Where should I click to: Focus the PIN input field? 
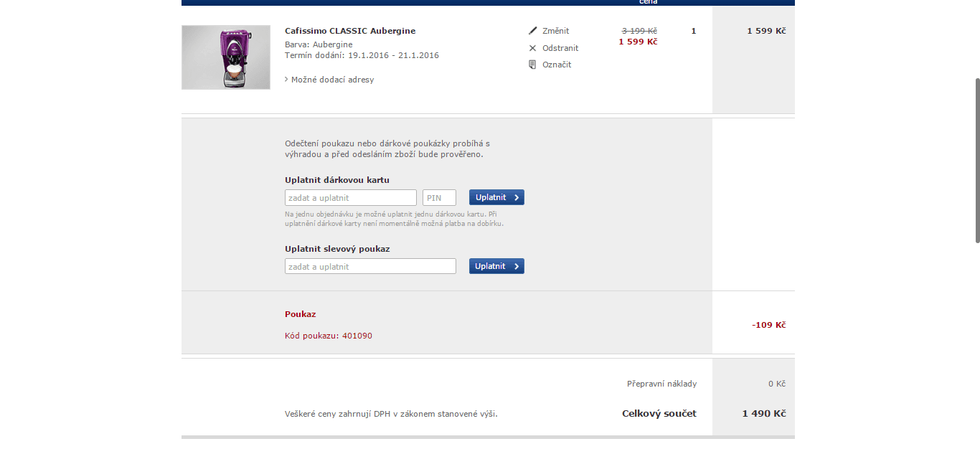click(439, 197)
